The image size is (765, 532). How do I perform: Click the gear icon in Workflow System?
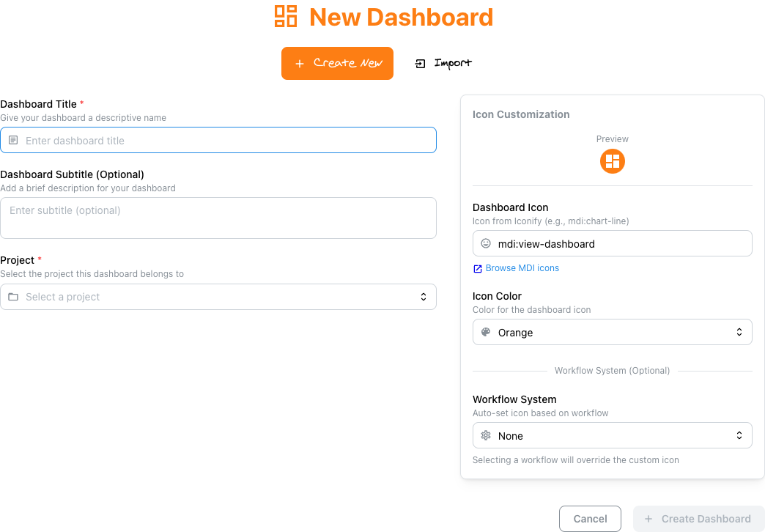[485, 435]
